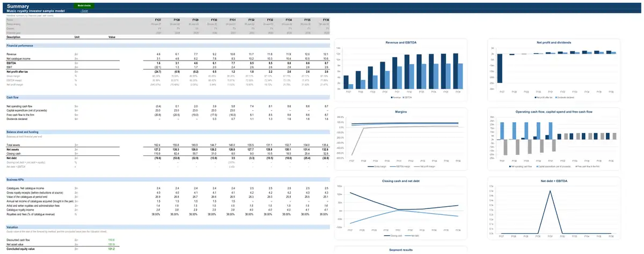Viewport: 644px width, 254px height.
Task: Click the Net debt row label
Action: [11, 158]
